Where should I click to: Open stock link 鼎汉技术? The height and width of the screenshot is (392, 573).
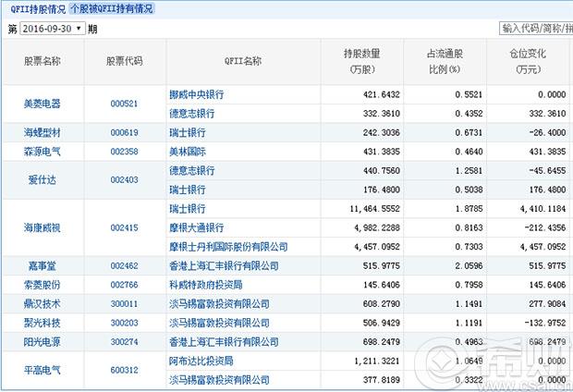[42, 304]
